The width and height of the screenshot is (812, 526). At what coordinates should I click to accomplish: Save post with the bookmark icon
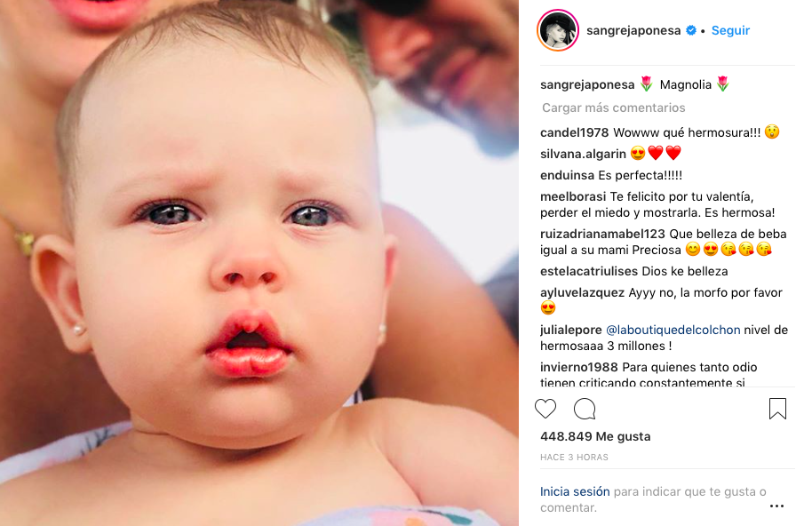[777, 409]
